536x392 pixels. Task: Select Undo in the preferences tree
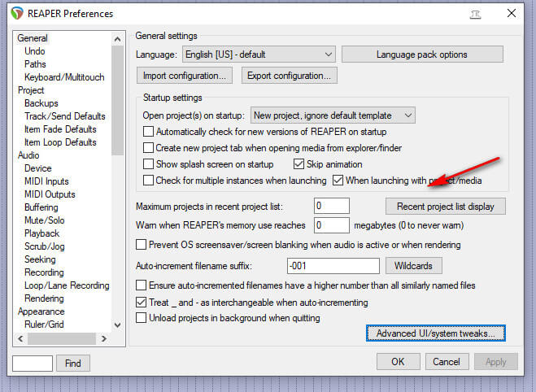click(x=34, y=51)
